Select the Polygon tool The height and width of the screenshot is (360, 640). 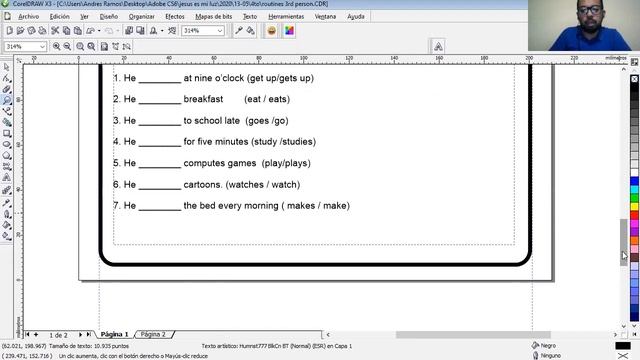[x=7, y=156]
